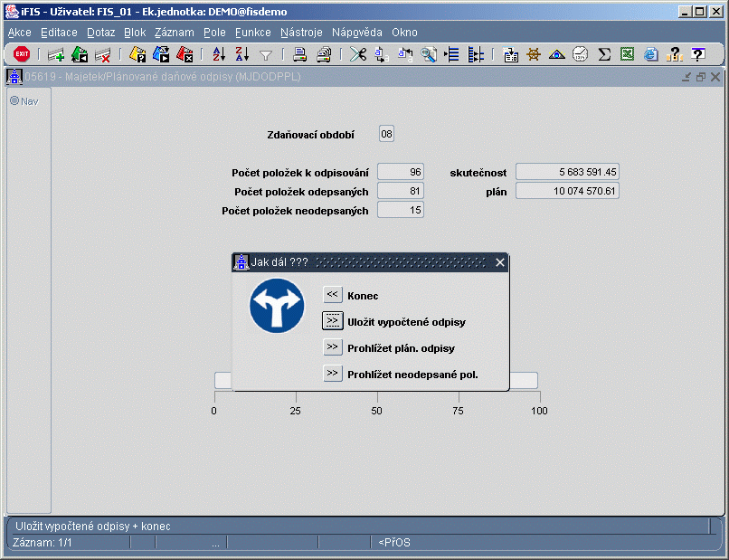Screen dimensions: 729x560
Task: Click the window question-mark help icon
Action: coord(698,55)
